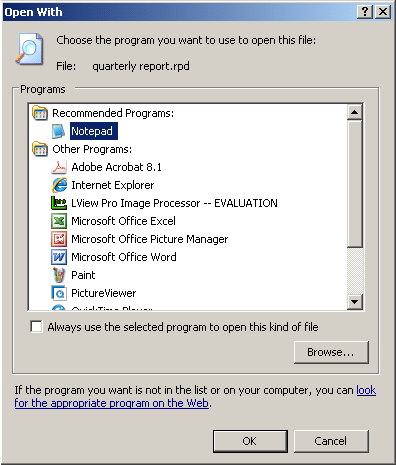Pick the Microsoft Office Picture Manager icon
The image size is (396, 465).
pos(59,239)
